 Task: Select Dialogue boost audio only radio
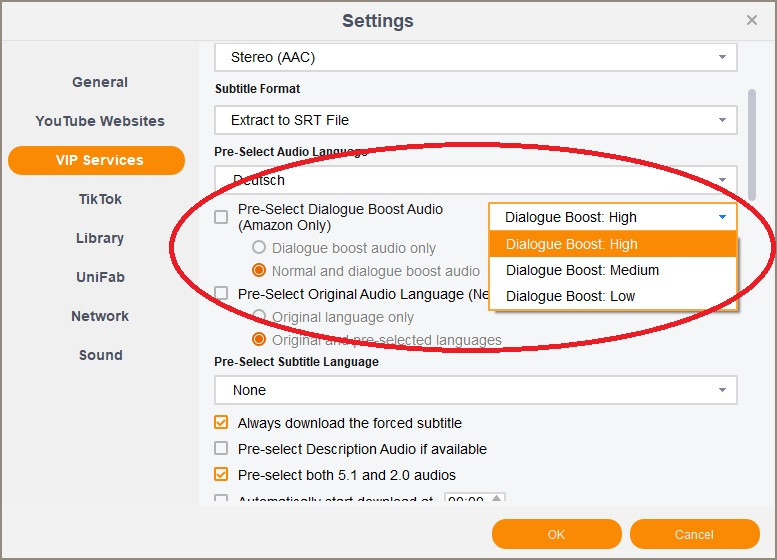click(260, 248)
